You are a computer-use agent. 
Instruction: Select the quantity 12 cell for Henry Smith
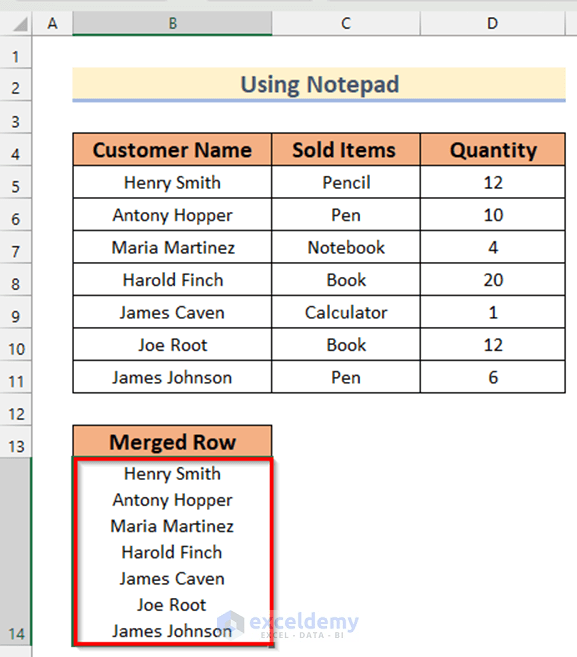tap(493, 182)
